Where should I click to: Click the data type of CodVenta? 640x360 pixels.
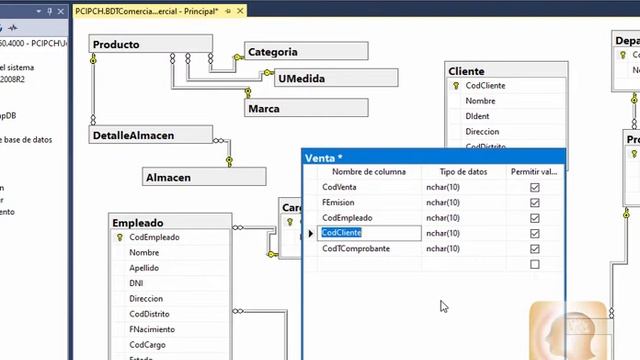tap(464, 187)
